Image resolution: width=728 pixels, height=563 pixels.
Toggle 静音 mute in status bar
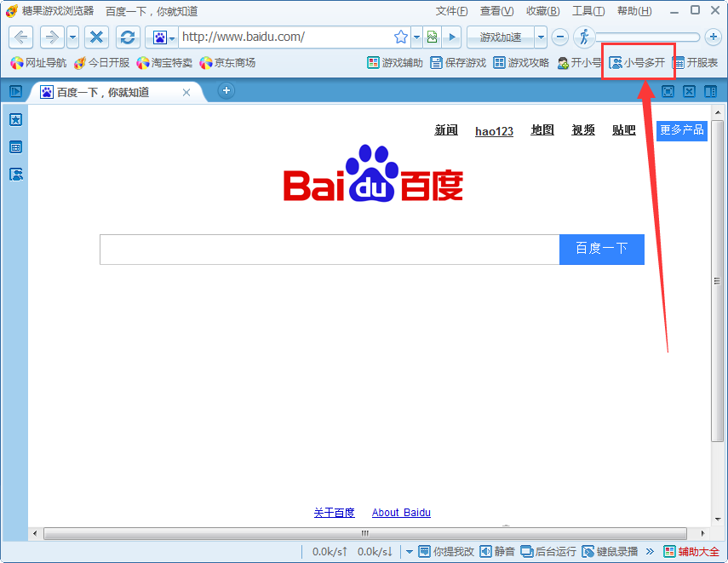point(497,551)
